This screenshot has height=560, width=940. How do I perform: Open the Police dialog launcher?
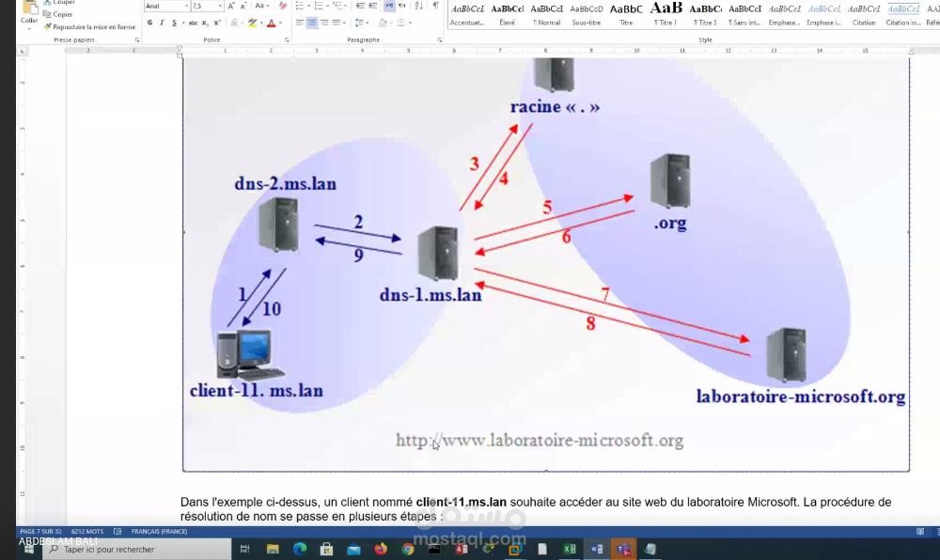287,40
